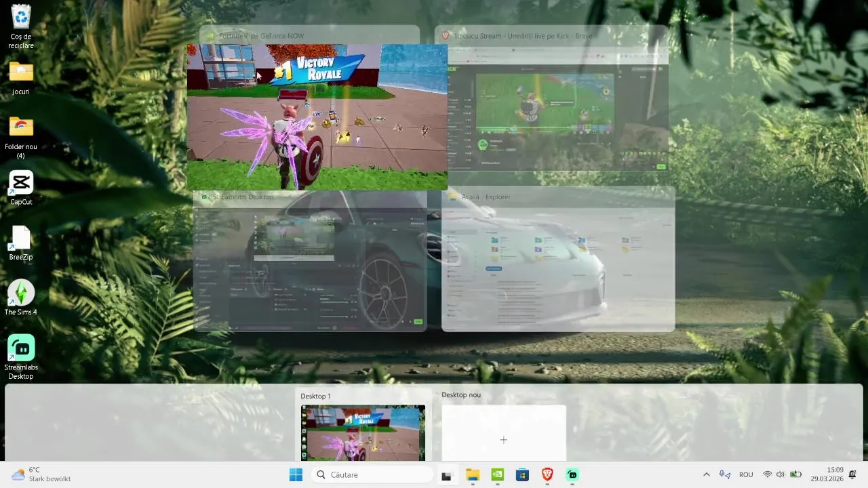Open the Coș de reciclare recycle bin icon
Screen dimensions: 868x488
tap(21, 27)
